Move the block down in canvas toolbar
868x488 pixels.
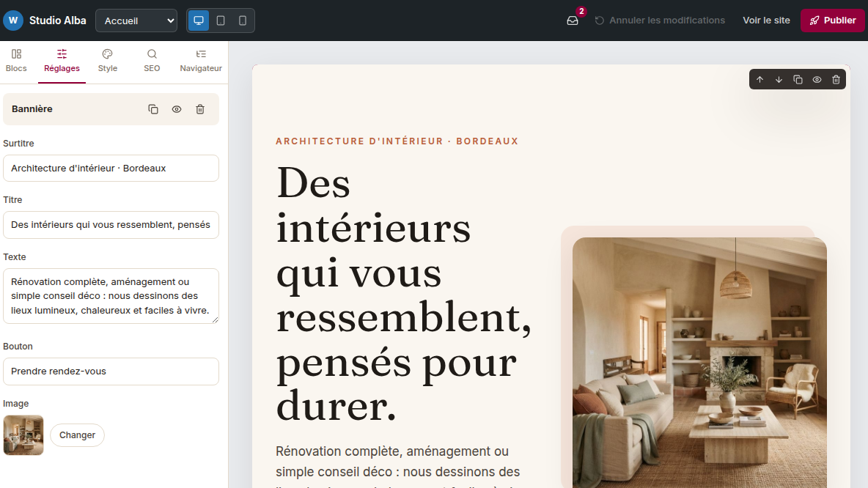pos(779,80)
